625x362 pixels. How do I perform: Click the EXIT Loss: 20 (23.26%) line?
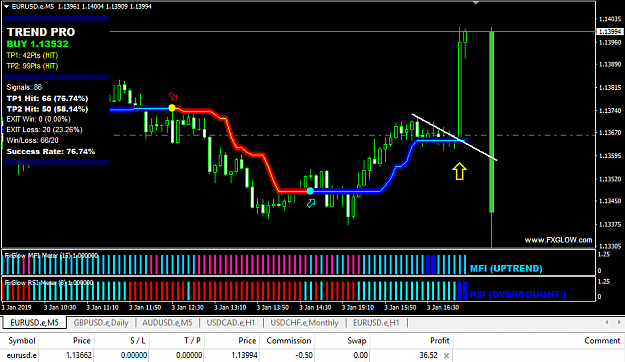[45, 130]
